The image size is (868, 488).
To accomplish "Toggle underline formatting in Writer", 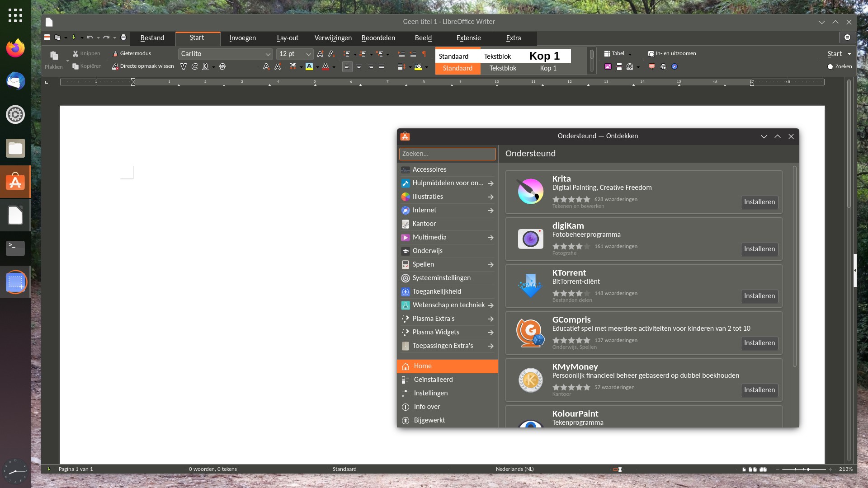I will click(205, 66).
